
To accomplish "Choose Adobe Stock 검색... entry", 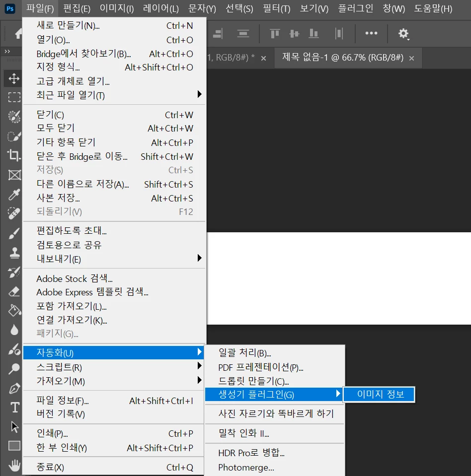I will pos(114,278).
